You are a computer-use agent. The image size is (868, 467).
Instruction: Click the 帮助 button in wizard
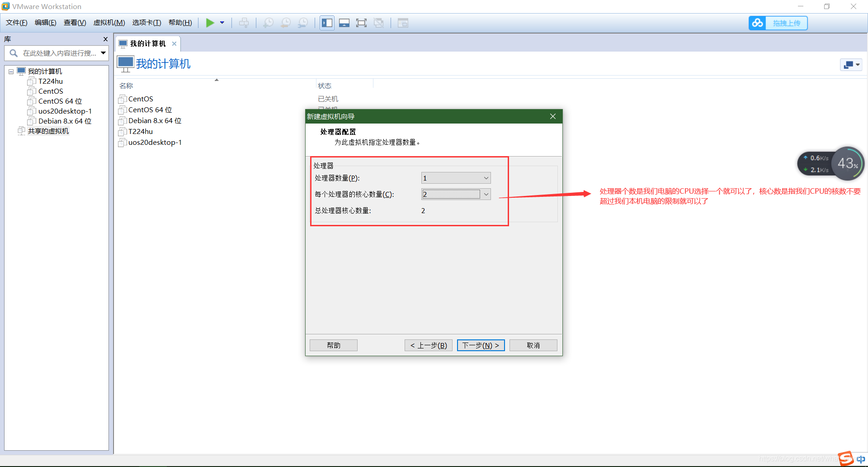click(x=334, y=345)
